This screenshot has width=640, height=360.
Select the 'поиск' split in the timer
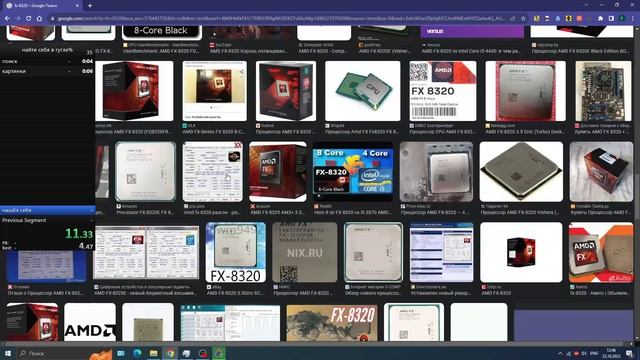47,61
